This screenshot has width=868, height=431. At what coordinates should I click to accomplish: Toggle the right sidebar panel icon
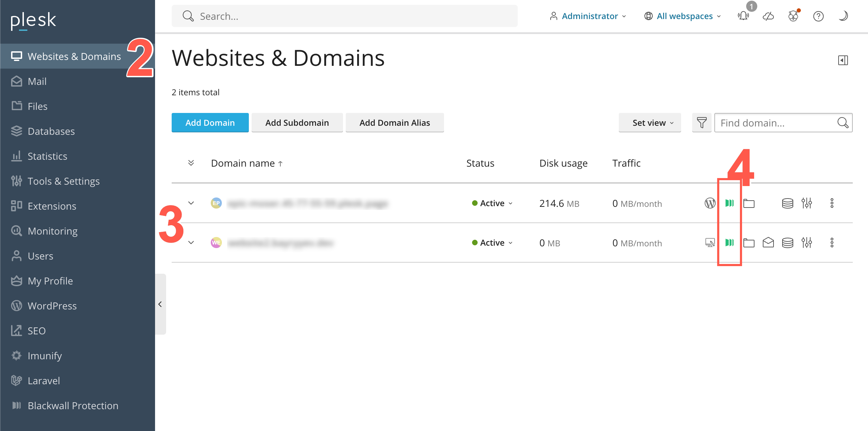843,60
